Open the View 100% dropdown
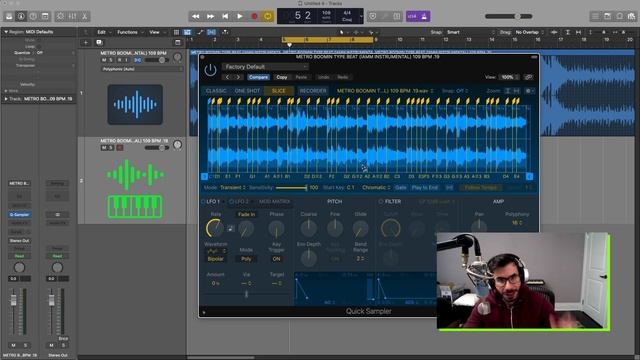 (509, 77)
